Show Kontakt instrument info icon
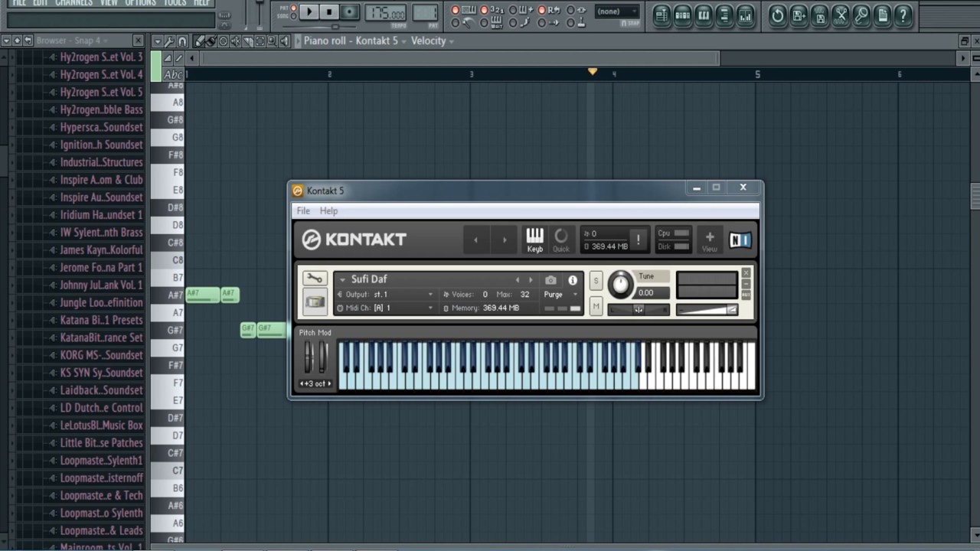The image size is (980, 551). click(x=573, y=280)
